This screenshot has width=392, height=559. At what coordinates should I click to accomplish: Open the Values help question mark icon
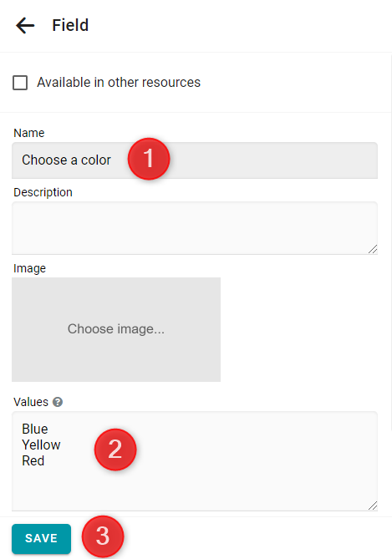coord(58,402)
